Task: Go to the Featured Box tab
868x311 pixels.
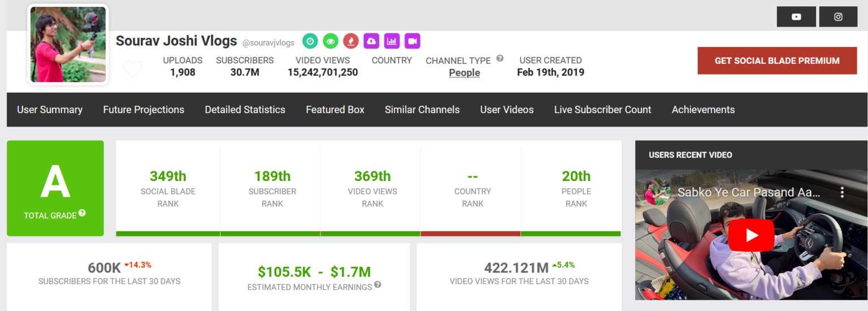Action: pos(335,110)
